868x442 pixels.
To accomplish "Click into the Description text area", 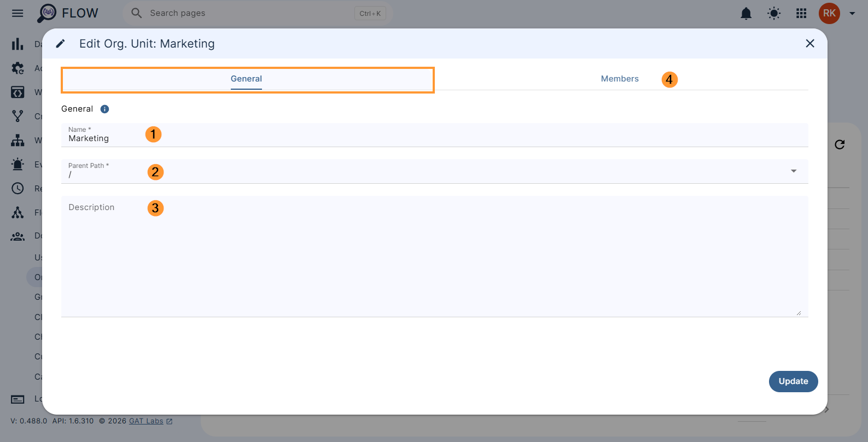I will [434, 257].
